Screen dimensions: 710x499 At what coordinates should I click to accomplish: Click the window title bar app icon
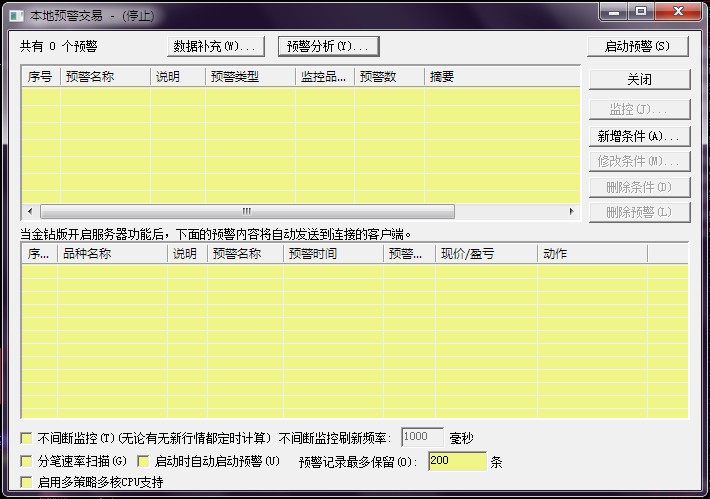point(16,16)
